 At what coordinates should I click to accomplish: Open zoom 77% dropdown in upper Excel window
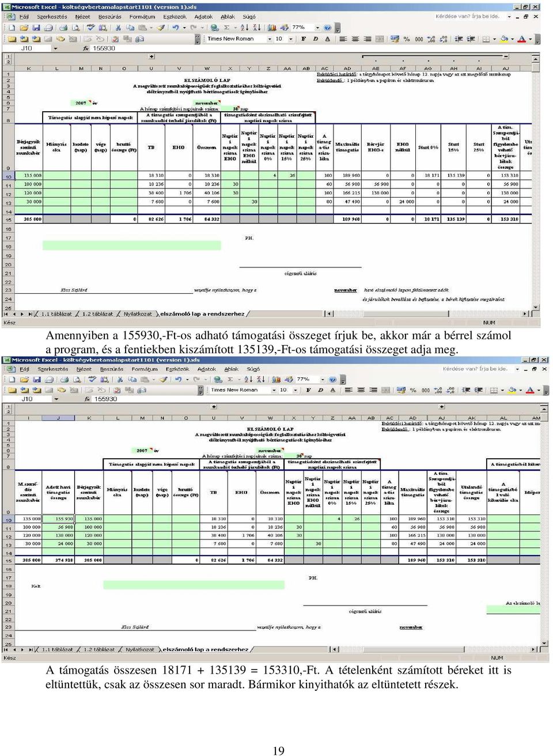tap(317, 27)
